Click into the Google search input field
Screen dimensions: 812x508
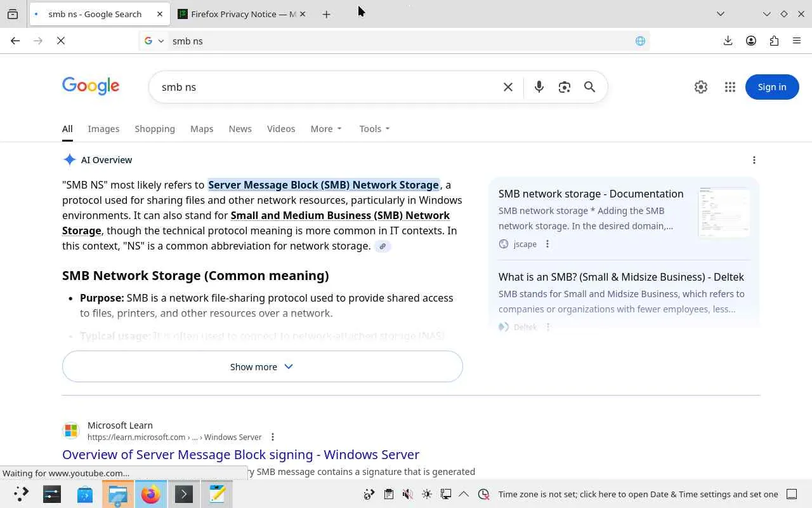point(327,87)
